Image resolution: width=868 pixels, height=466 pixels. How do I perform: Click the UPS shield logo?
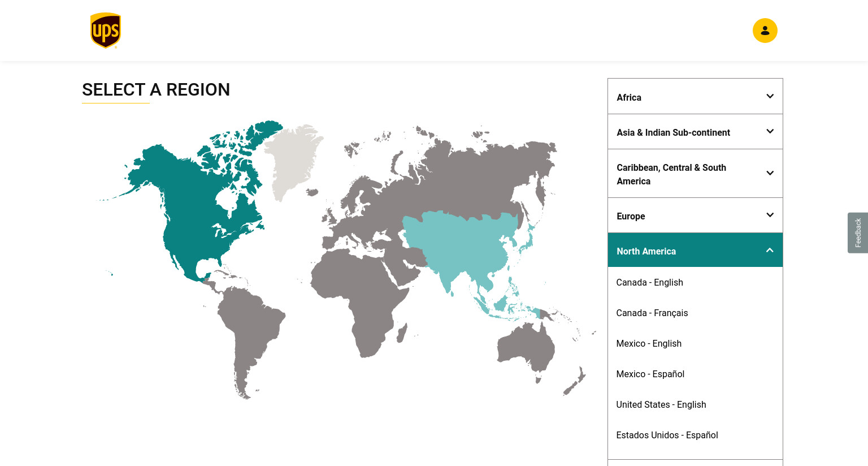106,31
